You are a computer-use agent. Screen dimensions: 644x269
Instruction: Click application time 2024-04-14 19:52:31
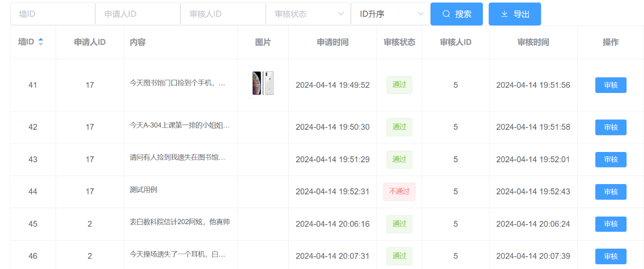333,192
